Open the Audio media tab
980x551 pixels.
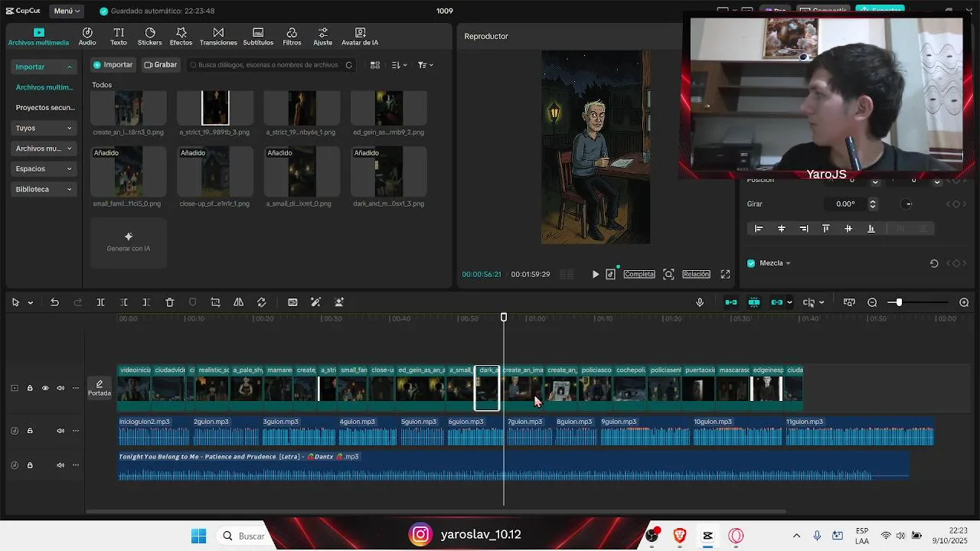tap(87, 37)
